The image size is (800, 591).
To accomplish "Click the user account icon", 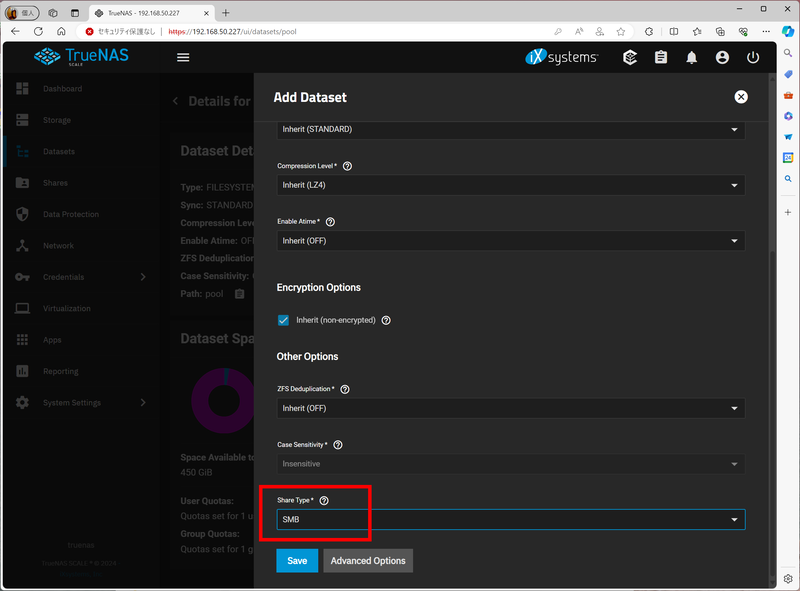I will point(722,57).
